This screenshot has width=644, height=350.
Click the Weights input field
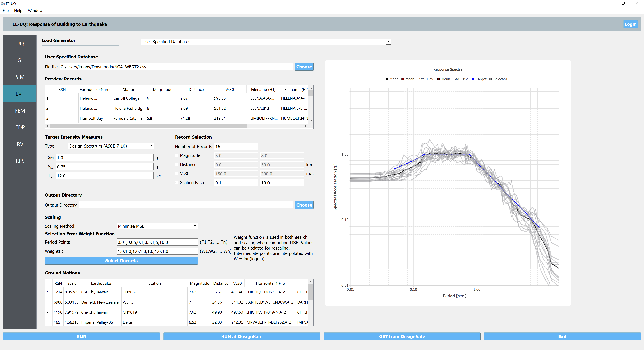157,251
